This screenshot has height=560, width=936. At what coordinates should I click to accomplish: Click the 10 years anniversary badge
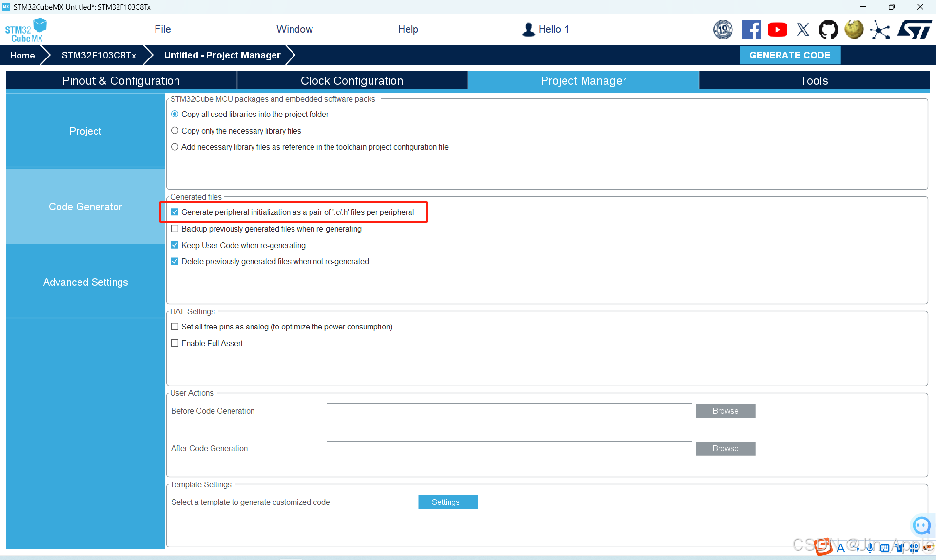[723, 30]
